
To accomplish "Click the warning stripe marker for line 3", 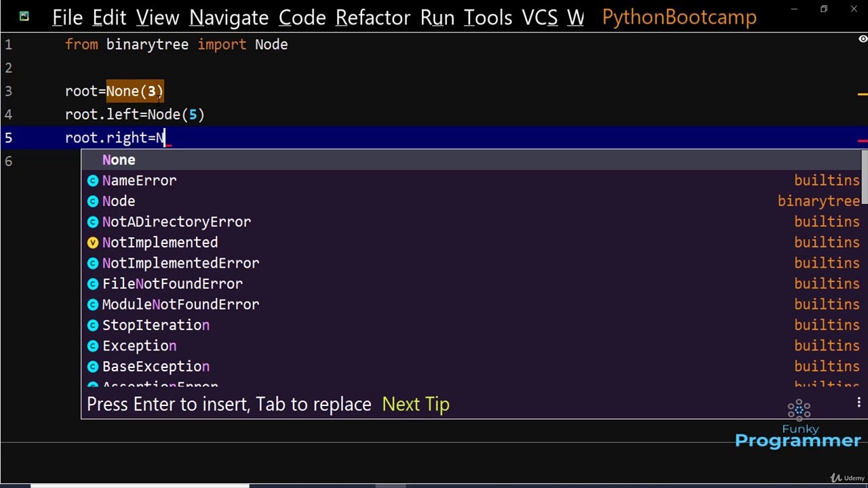I will pos(863,94).
